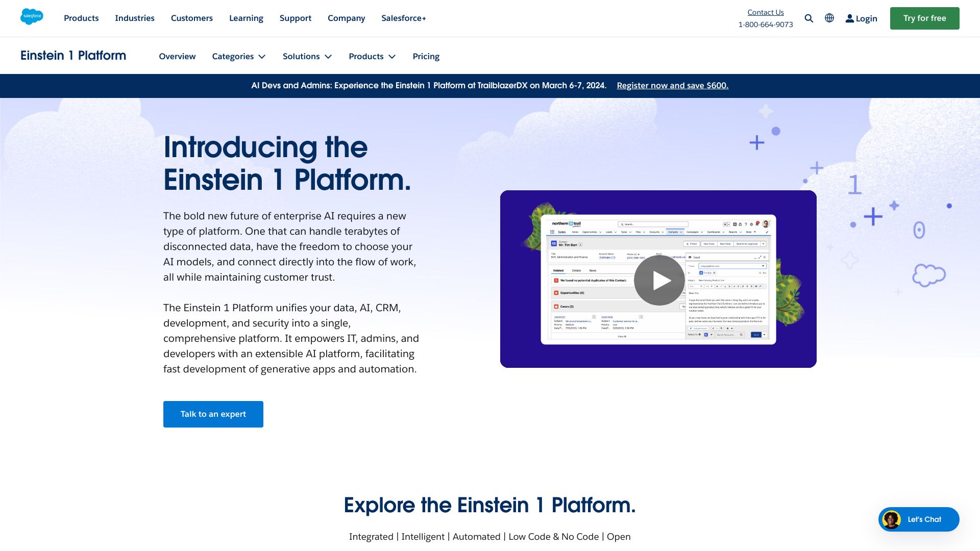Viewport: 980px width, 551px height.
Task: Click the Try for free button
Action: coord(924,18)
